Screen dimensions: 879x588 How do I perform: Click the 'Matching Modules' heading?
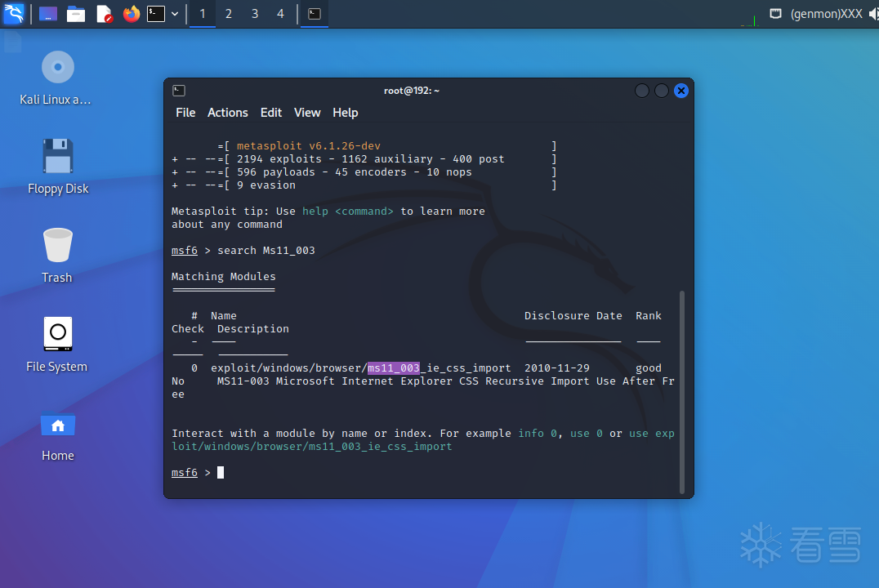click(224, 276)
